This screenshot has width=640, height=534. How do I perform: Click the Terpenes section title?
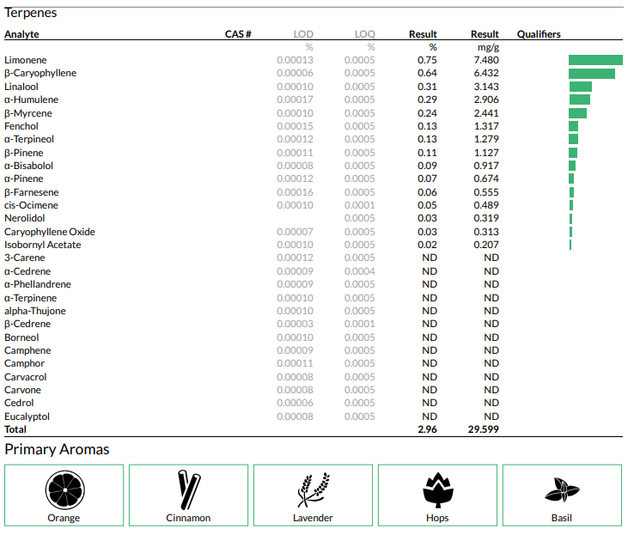click(x=31, y=13)
